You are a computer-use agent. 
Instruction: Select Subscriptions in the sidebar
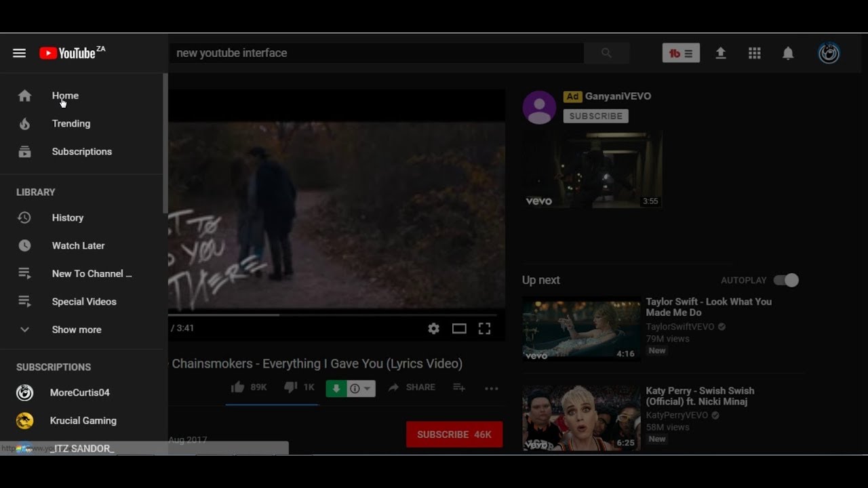click(81, 152)
